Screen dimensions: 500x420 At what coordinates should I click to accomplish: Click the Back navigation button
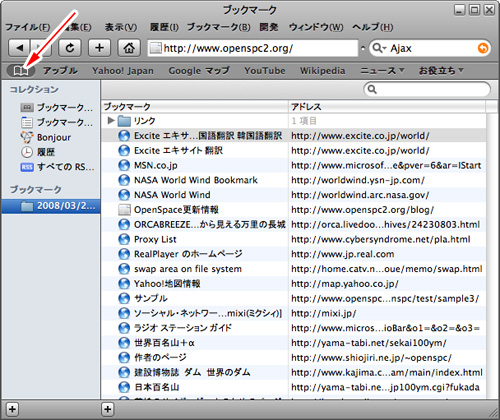[x=19, y=48]
